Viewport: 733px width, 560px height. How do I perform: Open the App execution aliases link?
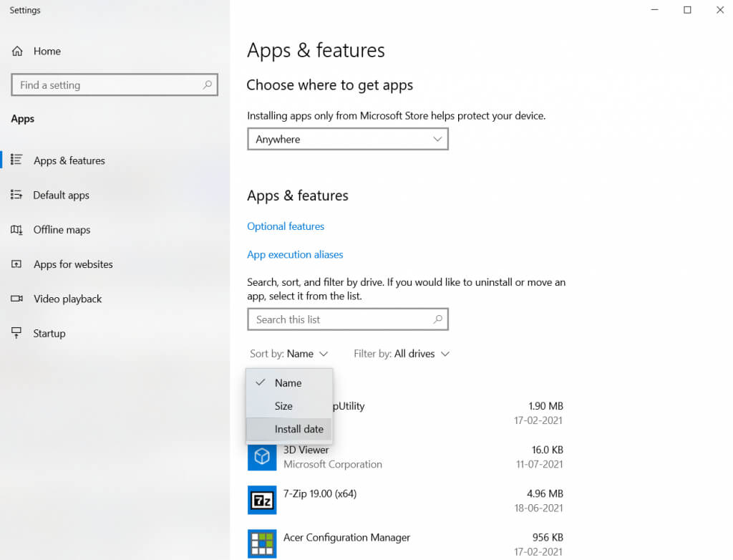pos(295,254)
